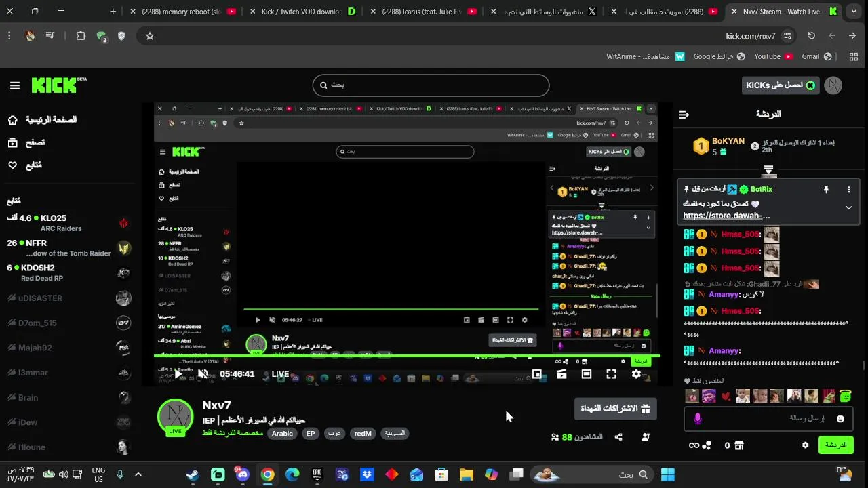Click the green stream progress bar
This screenshot has width=868, height=488.
(407, 355)
